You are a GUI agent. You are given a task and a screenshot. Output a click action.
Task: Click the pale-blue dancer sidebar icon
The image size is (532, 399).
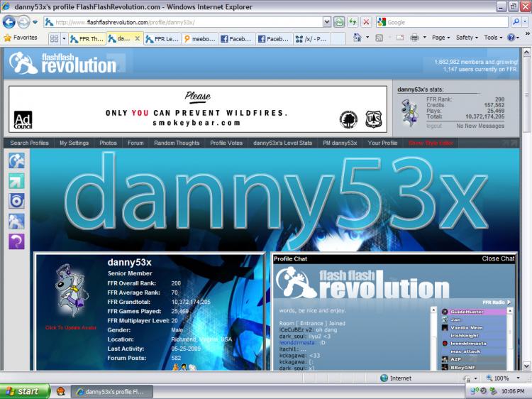point(16,222)
